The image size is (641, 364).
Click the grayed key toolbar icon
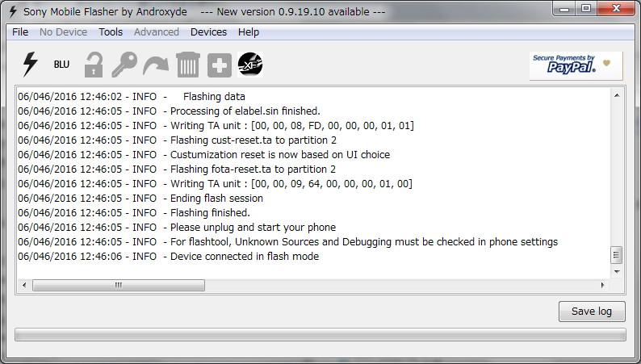(124, 65)
